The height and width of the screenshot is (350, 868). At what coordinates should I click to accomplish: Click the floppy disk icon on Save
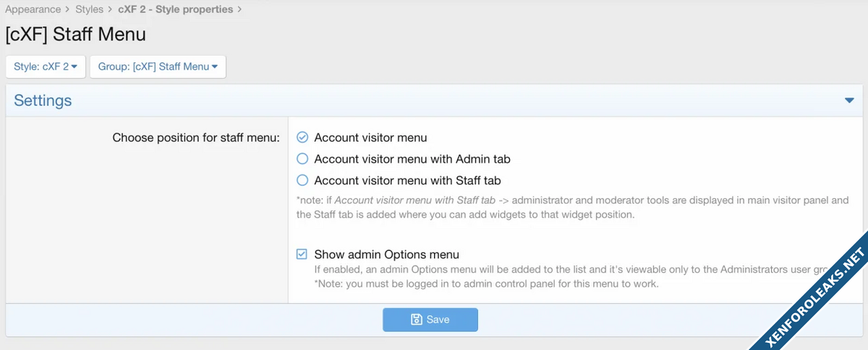click(x=416, y=320)
